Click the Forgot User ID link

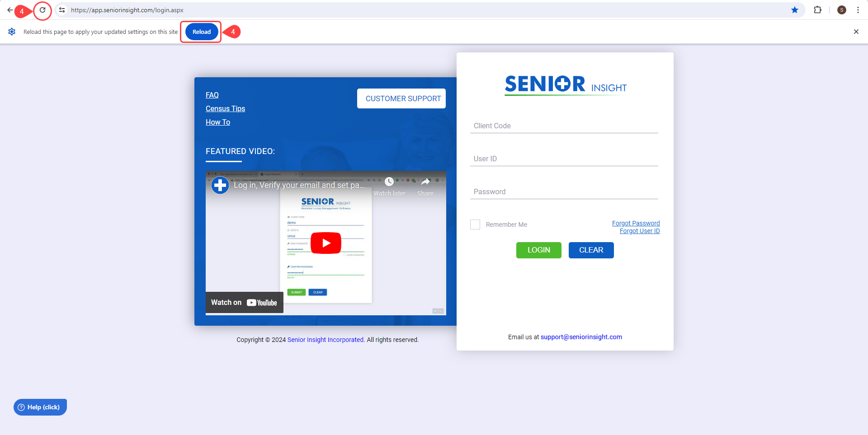coord(640,231)
